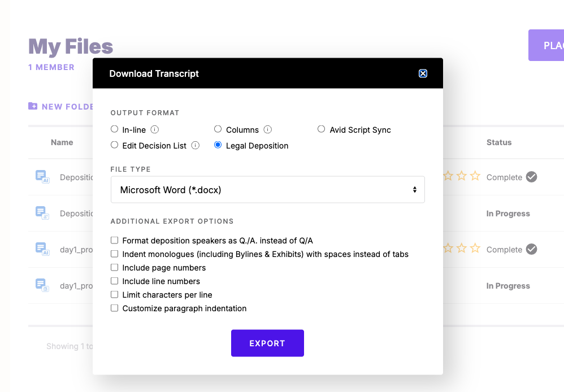Click checkmark icon in day1_pro Complete row
Screen dimensions: 564x392
pos(531,249)
